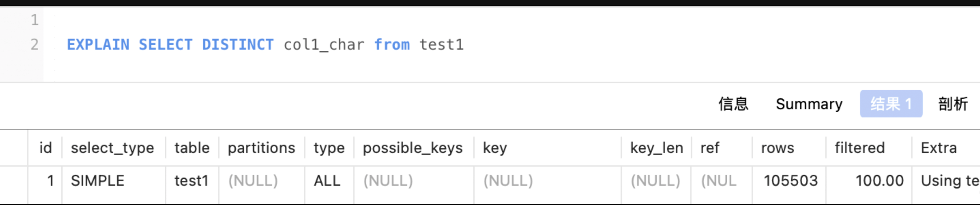Click the filtered column header
This screenshot has width=980, height=205.
pos(859,148)
